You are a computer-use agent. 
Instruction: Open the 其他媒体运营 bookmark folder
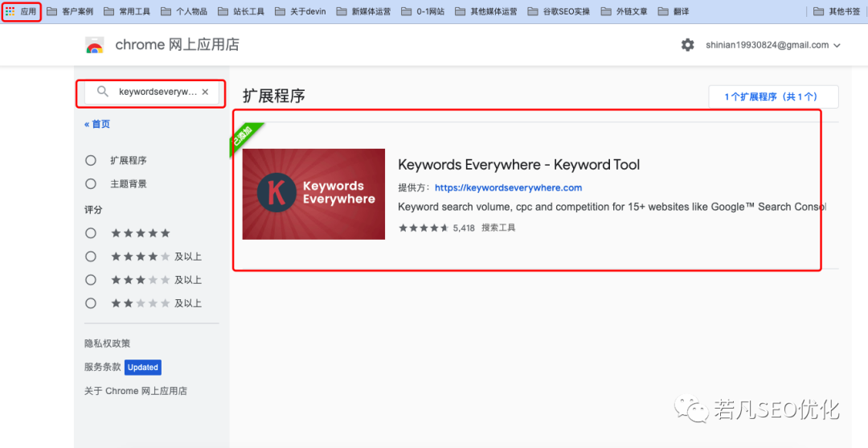(x=486, y=11)
